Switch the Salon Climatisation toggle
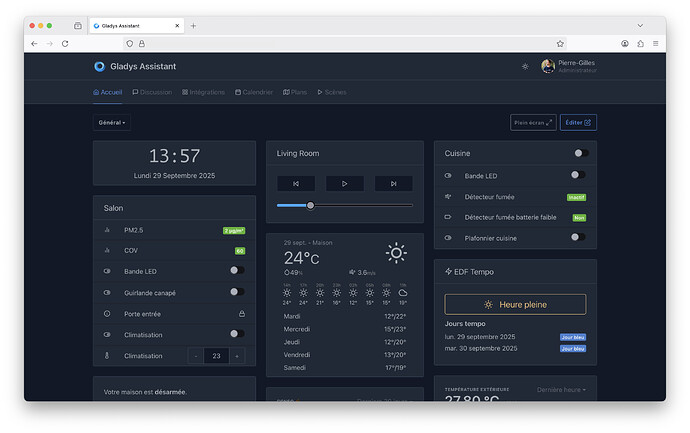 [236, 334]
